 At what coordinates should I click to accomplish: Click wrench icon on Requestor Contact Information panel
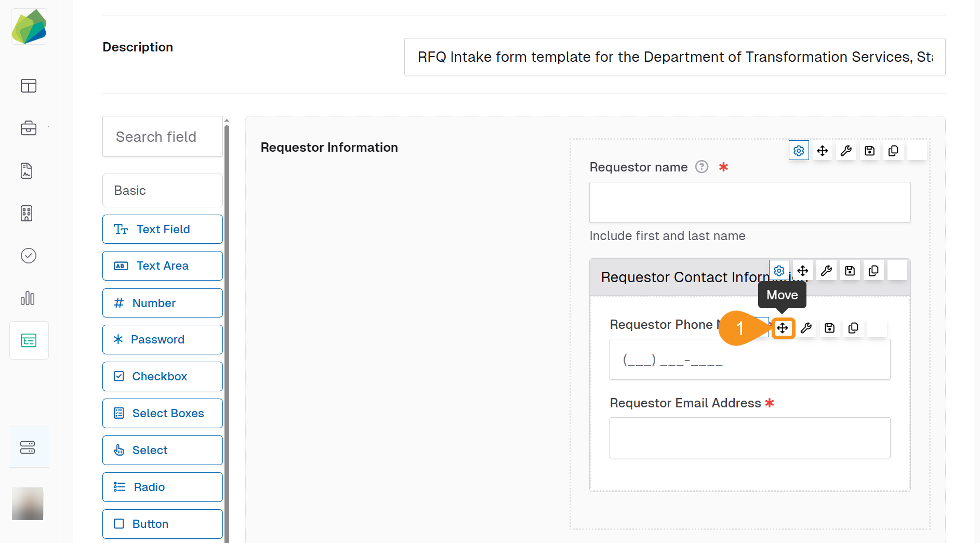(826, 271)
